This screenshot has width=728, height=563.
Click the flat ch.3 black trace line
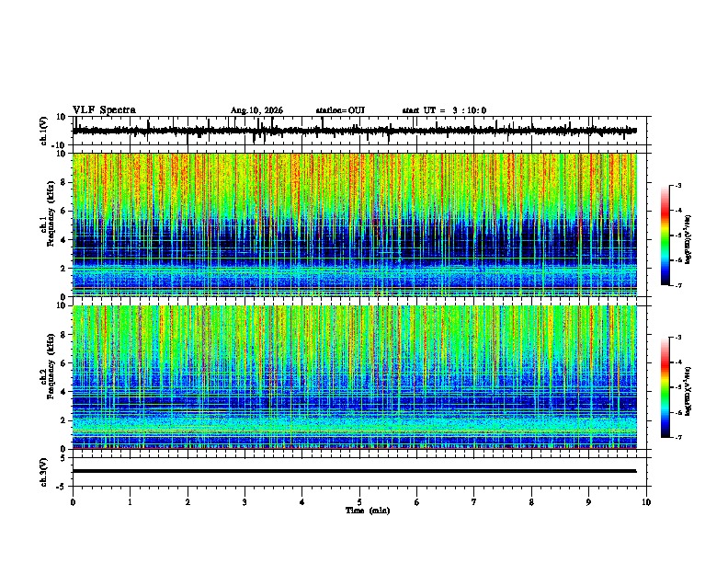355,471
